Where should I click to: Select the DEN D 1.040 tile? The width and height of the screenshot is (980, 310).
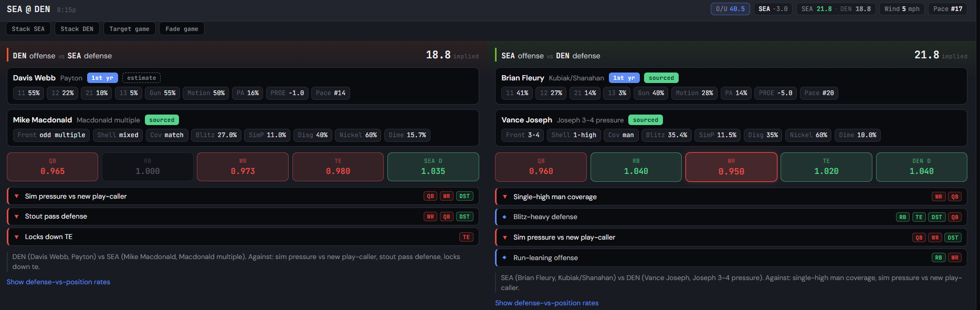click(922, 167)
